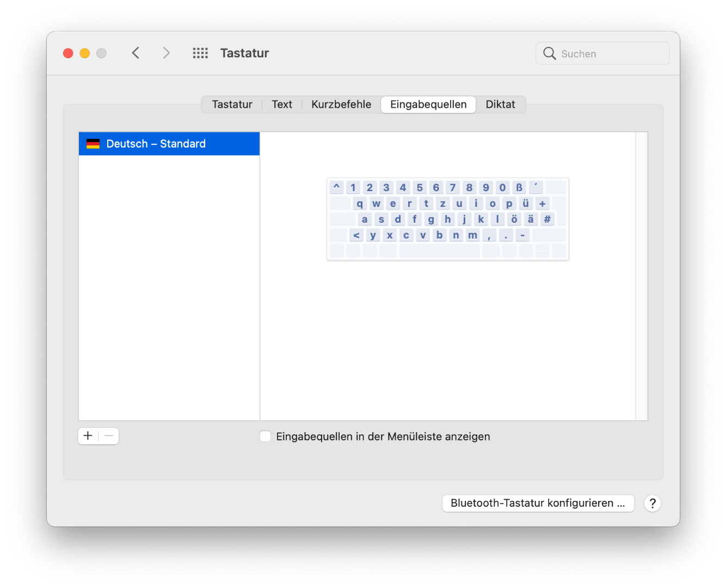The image size is (726, 588).
Task: Click the ä key in keyboard preview
Action: tap(531, 219)
